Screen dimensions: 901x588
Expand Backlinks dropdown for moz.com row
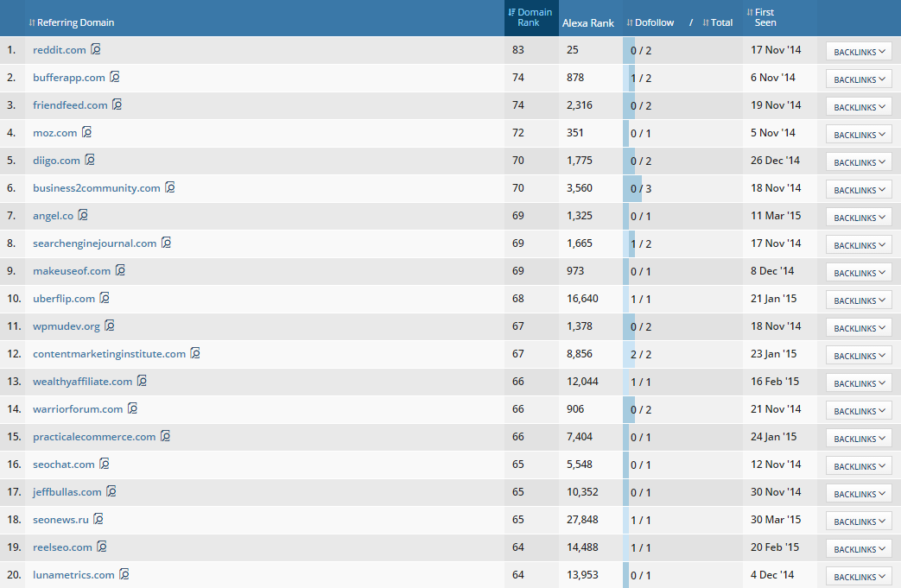point(859,135)
